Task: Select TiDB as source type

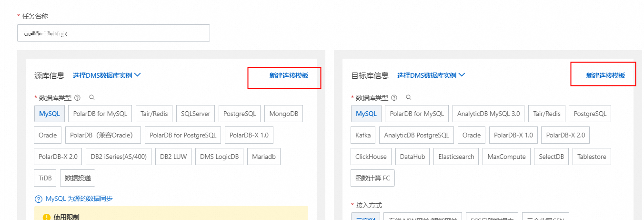Action: (x=45, y=178)
